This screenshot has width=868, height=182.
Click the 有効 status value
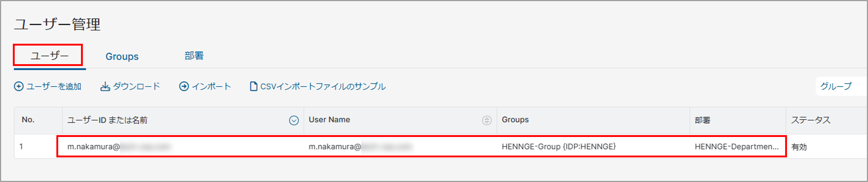point(799,147)
